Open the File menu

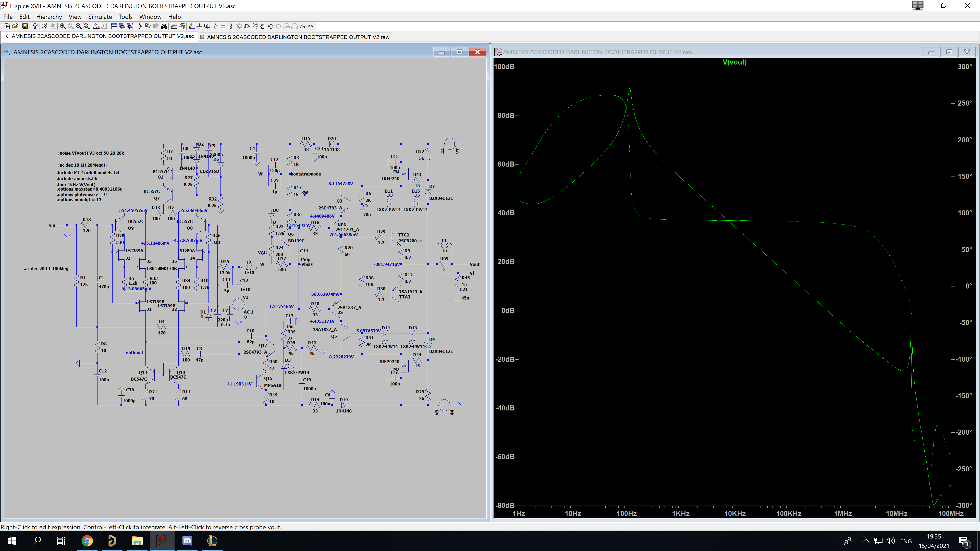[8, 17]
